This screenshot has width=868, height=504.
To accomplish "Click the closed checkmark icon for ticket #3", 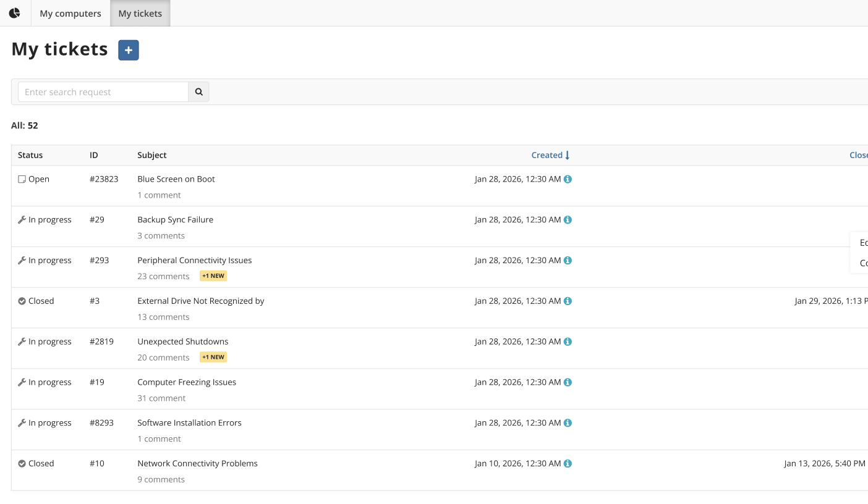I will coord(22,301).
